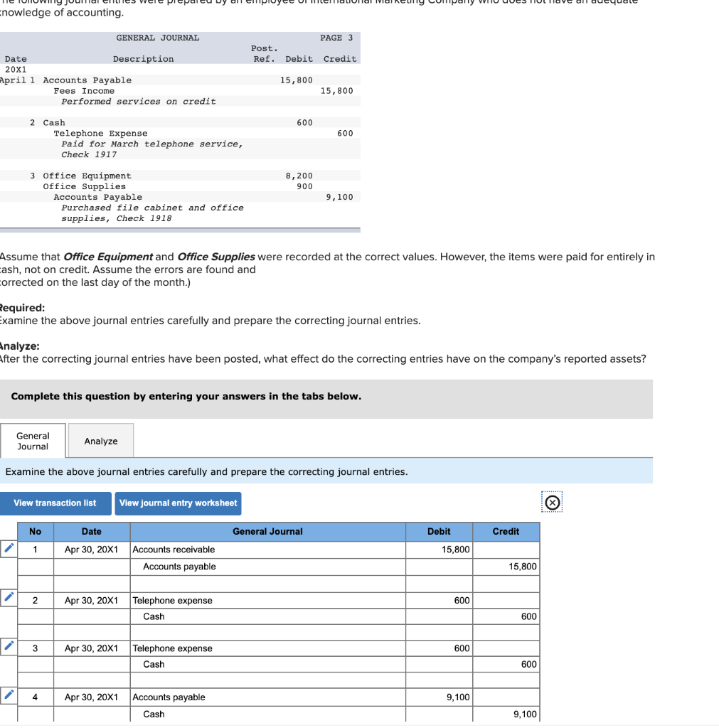Click View journal entry worksheet button
719x728 pixels.
coord(178,503)
